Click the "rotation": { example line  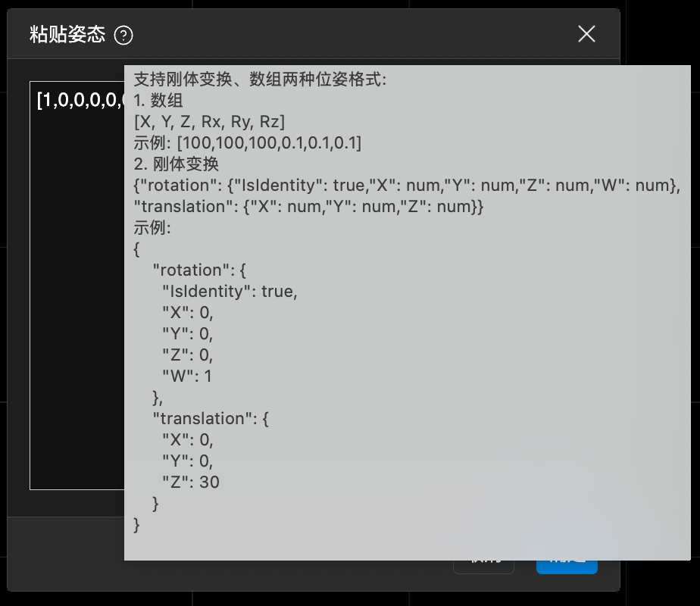[x=199, y=270]
